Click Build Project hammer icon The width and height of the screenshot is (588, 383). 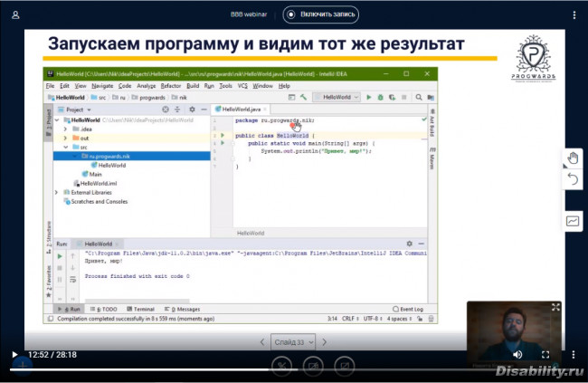tap(303, 97)
